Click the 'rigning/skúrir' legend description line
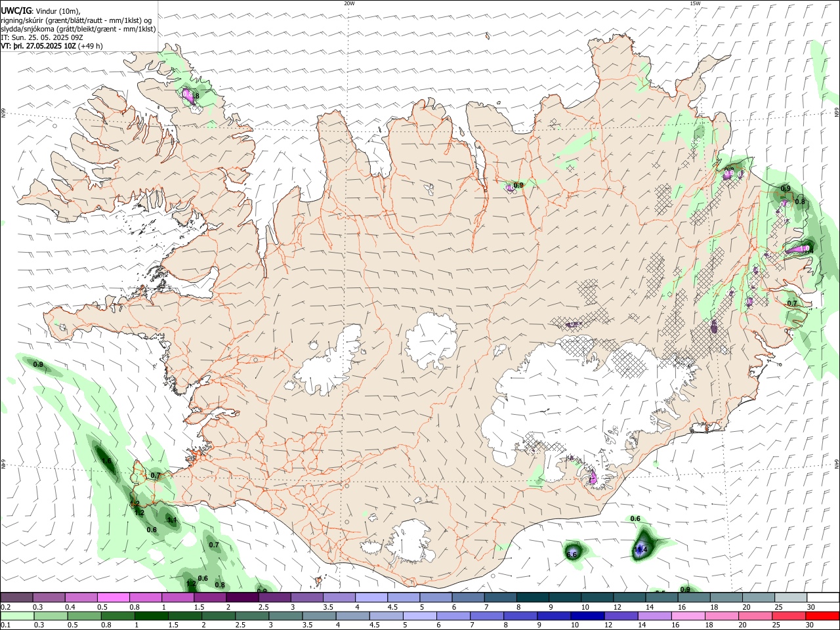The height and width of the screenshot is (630, 840). [x=76, y=20]
